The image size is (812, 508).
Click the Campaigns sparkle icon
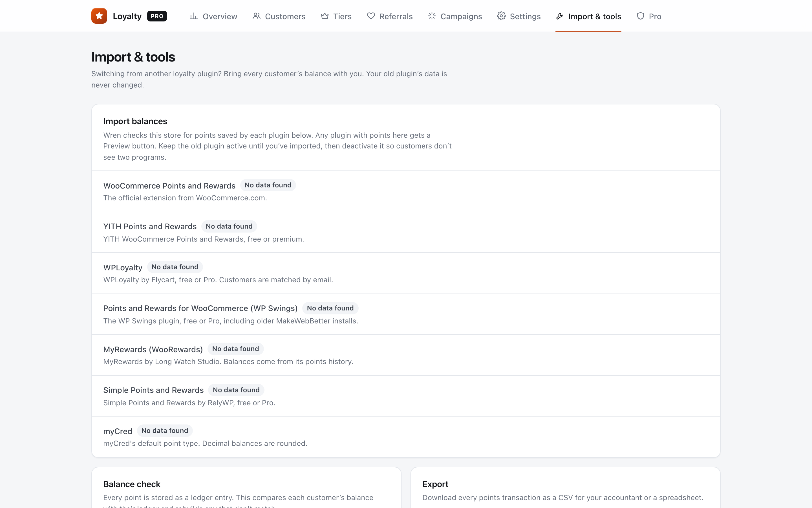432,16
